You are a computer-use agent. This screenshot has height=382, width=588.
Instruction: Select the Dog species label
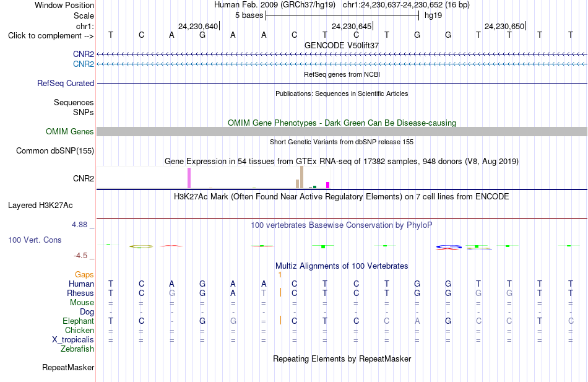coord(87,312)
